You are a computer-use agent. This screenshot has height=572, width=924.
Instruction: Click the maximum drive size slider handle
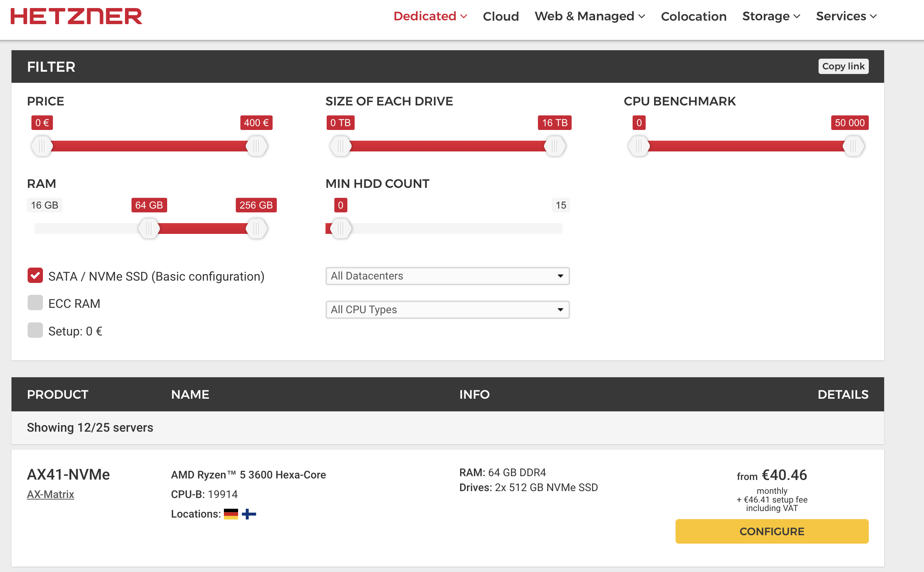point(554,146)
